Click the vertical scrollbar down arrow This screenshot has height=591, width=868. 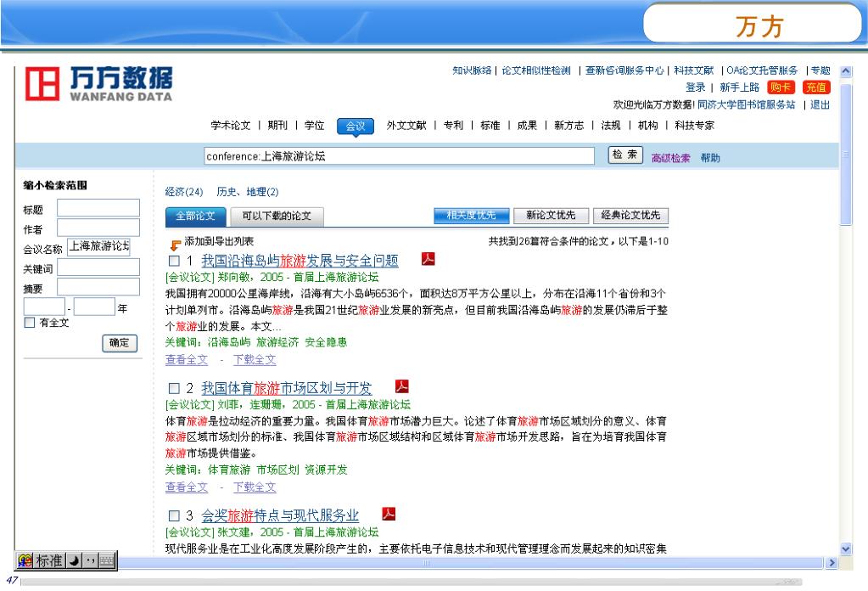pyautogui.click(x=846, y=549)
